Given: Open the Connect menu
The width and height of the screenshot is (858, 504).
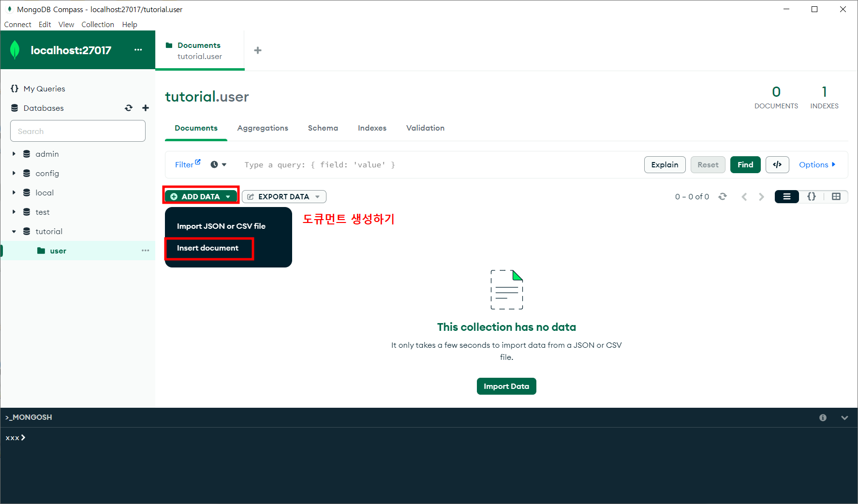Looking at the screenshot, I should click(17, 24).
